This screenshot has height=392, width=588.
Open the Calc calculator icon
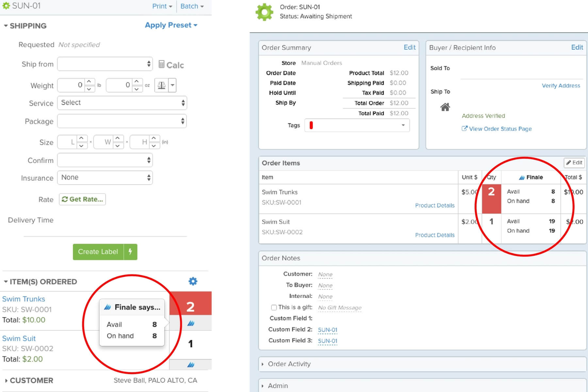171,65
